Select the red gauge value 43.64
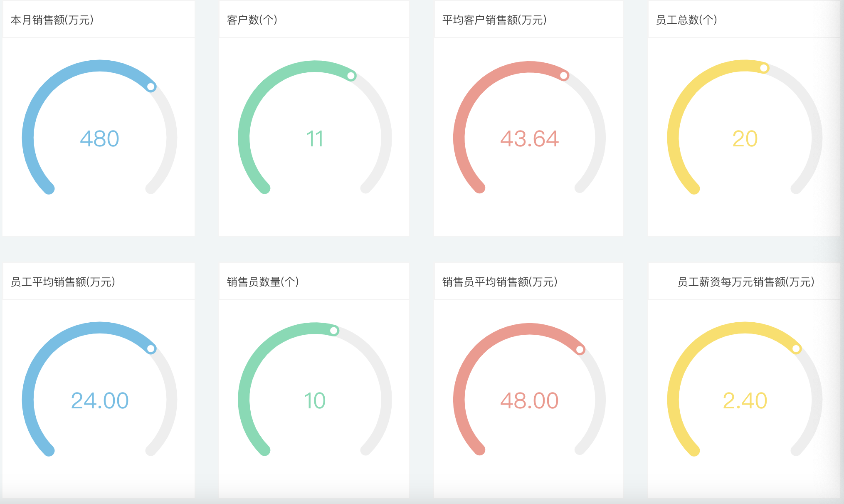This screenshot has height=504, width=844. tap(529, 139)
